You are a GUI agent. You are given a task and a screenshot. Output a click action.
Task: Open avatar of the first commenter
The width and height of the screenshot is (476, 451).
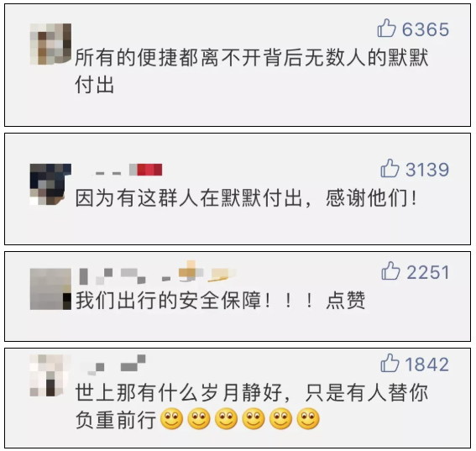50,44
